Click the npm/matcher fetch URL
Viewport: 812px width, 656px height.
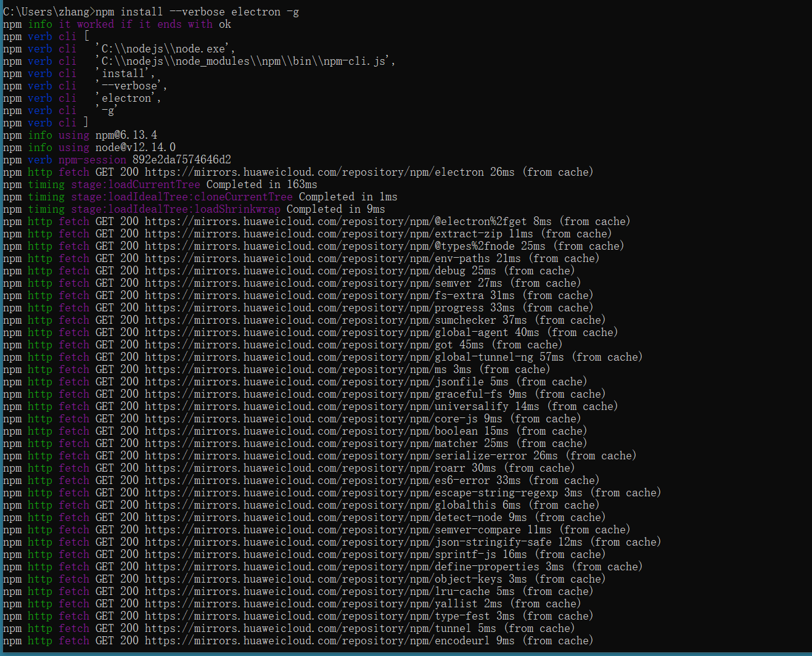point(311,443)
